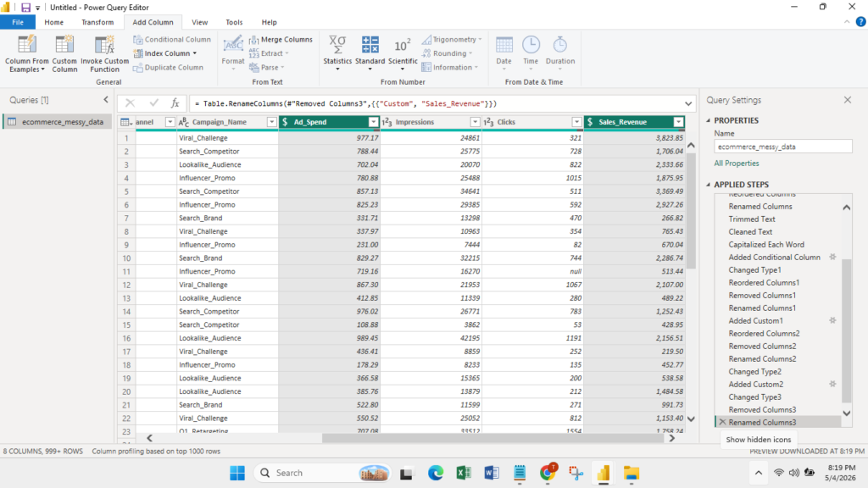Switch to the Tools tab
868x488 pixels.
(234, 22)
